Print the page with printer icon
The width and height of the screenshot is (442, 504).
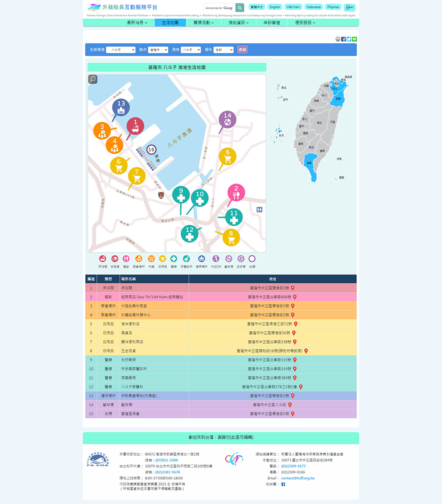coord(338,39)
